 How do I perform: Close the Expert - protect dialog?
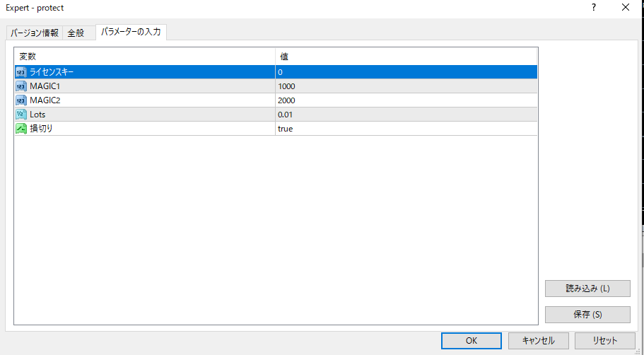(x=625, y=7)
